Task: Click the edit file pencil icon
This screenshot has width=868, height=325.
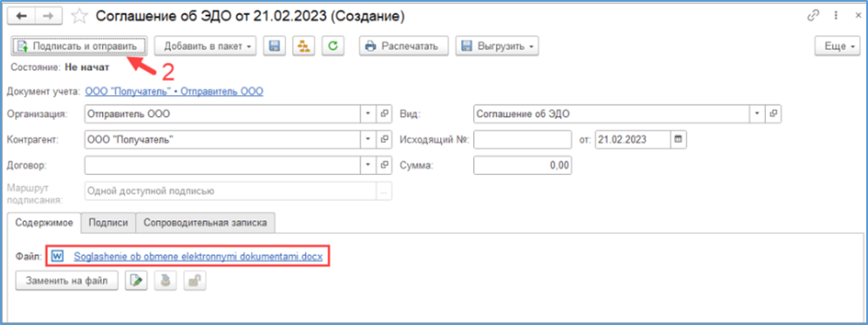Action: point(136,281)
